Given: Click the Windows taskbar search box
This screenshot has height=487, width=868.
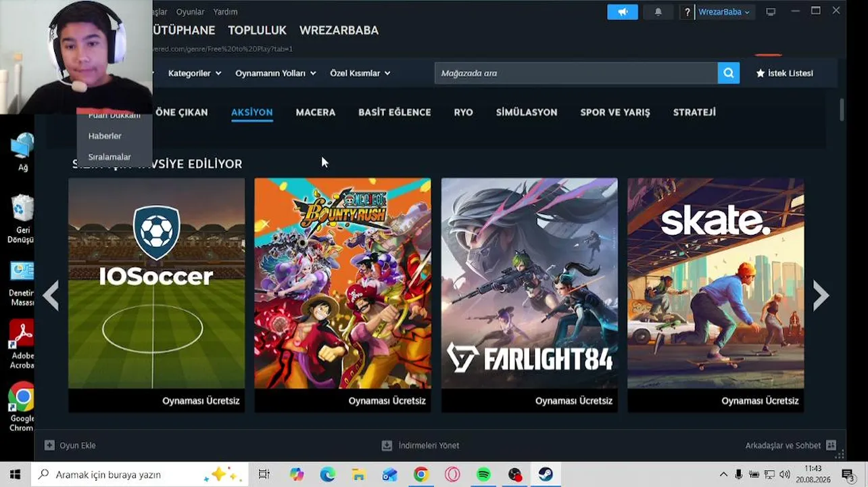Looking at the screenshot, I should [140, 474].
